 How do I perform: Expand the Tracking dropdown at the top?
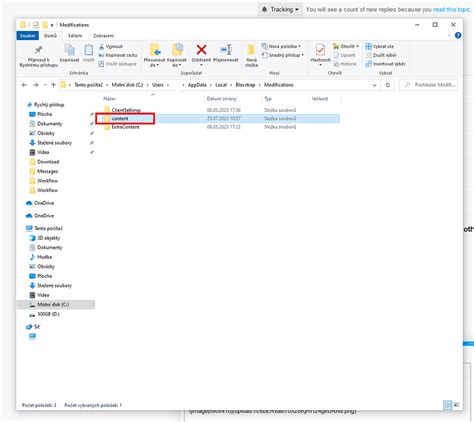(x=280, y=9)
